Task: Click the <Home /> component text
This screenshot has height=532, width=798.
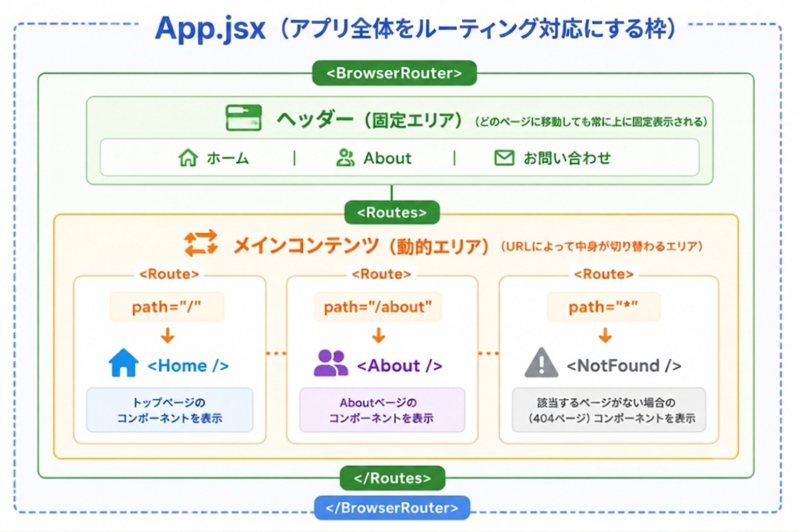Action: click(188, 365)
